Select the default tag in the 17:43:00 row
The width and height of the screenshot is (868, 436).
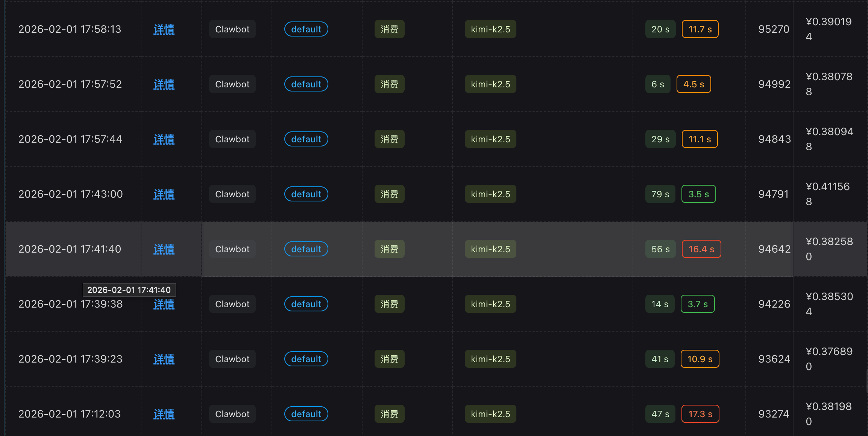coord(306,194)
